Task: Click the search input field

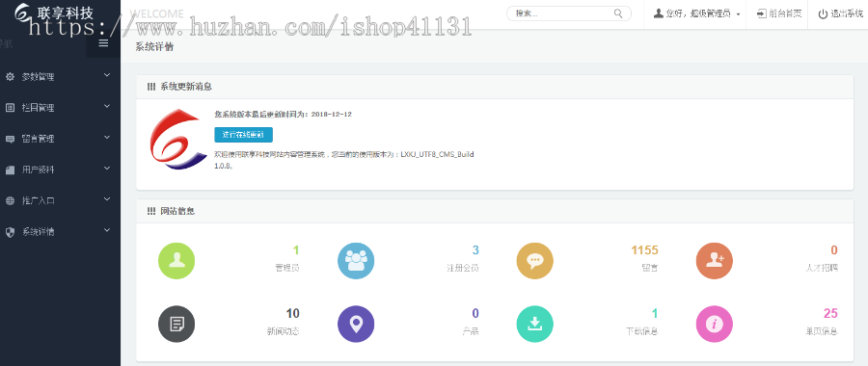Action: 569,13
